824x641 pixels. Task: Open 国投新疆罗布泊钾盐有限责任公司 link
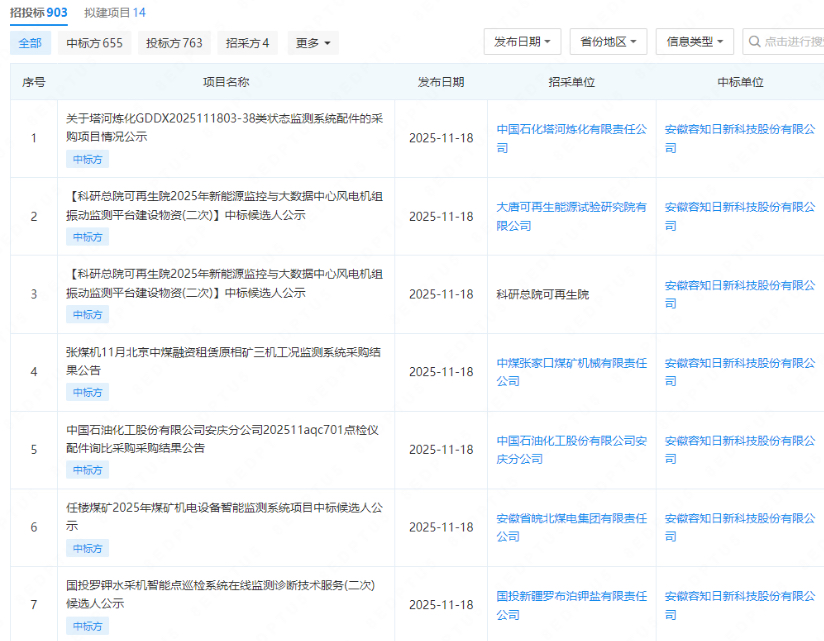click(572, 605)
